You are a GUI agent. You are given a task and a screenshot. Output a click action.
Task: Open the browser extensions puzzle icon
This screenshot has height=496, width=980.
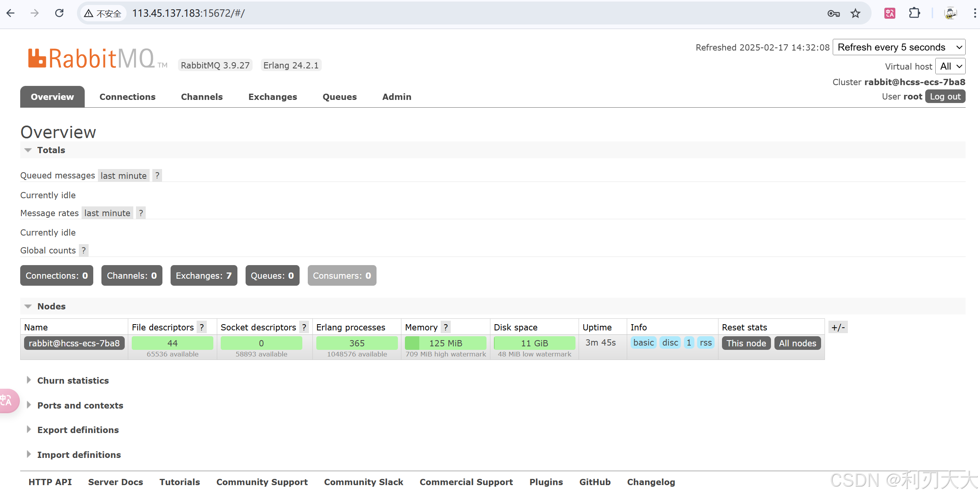tap(914, 13)
